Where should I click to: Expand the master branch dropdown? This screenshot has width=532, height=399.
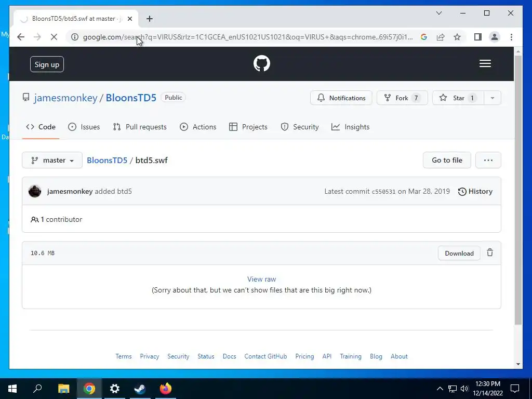(x=52, y=160)
